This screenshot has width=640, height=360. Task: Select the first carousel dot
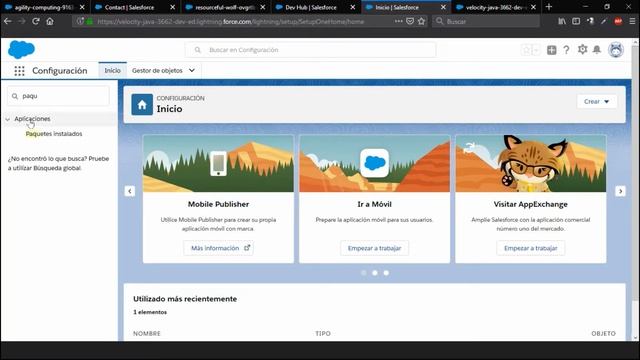364,273
